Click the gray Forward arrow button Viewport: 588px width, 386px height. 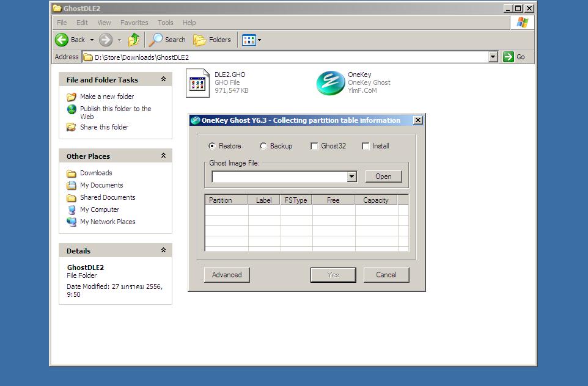106,40
